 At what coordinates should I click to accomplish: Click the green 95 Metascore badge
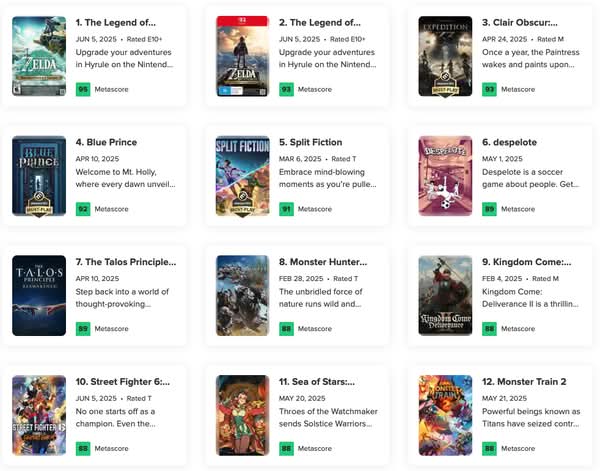pyautogui.click(x=83, y=90)
